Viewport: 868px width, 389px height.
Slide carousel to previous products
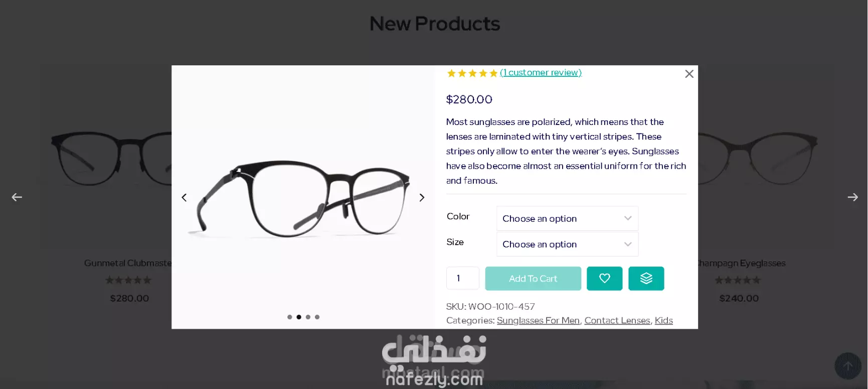coord(17,197)
